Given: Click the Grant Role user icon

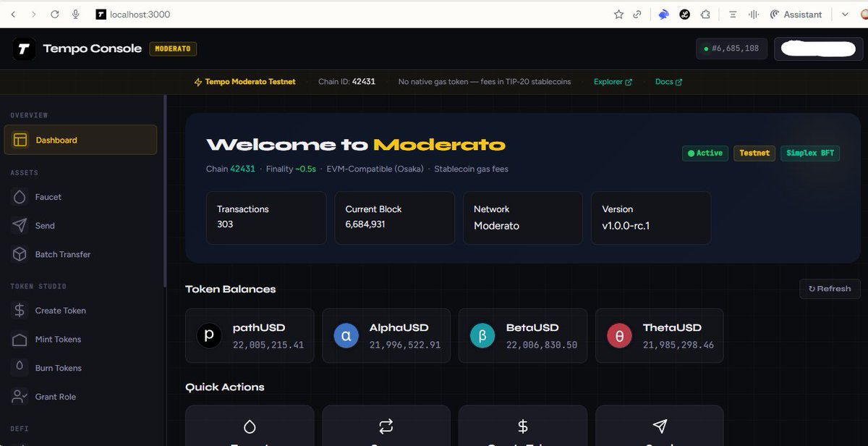Looking at the screenshot, I should pos(20,397).
